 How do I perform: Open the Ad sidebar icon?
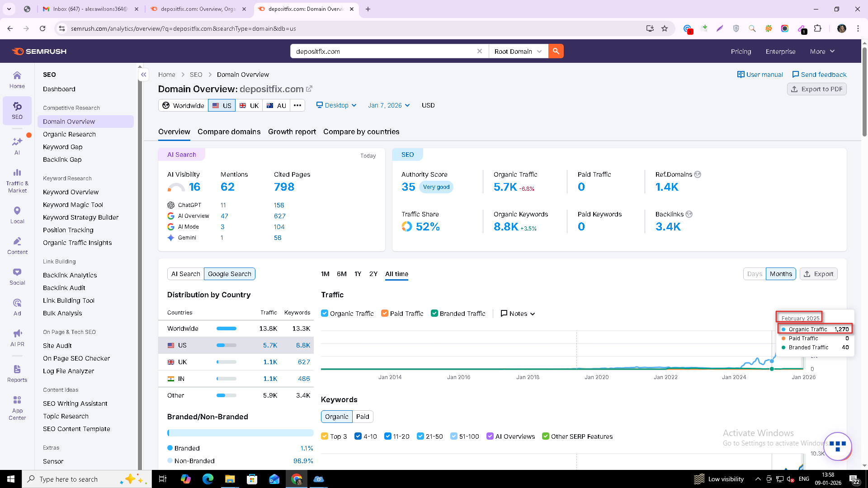[x=17, y=307]
